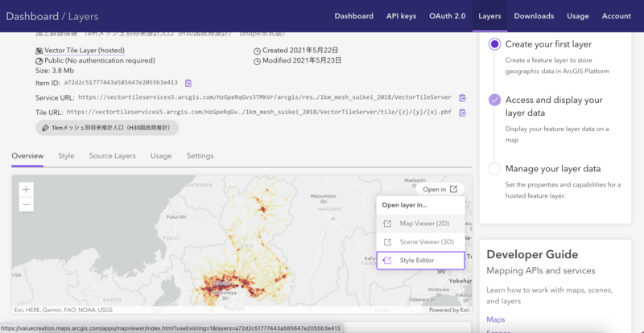Click the Manage your layer data heading

coord(553,169)
